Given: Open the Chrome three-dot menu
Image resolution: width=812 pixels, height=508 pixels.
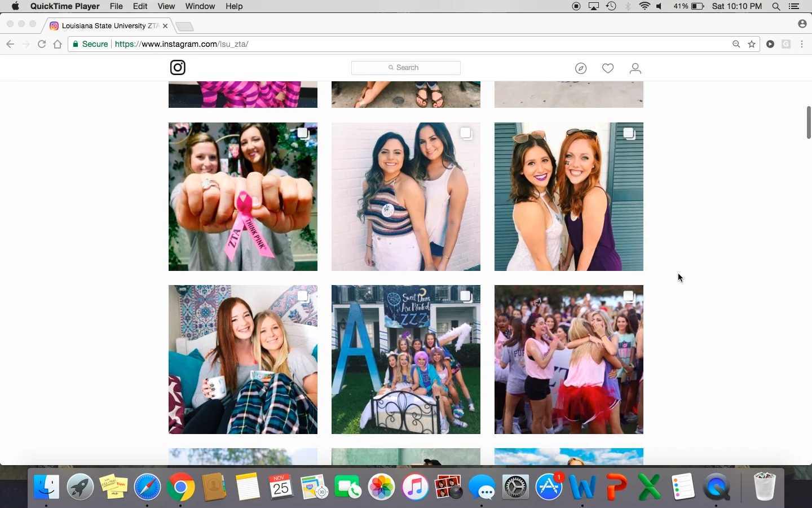Looking at the screenshot, I should click(802, 44).
